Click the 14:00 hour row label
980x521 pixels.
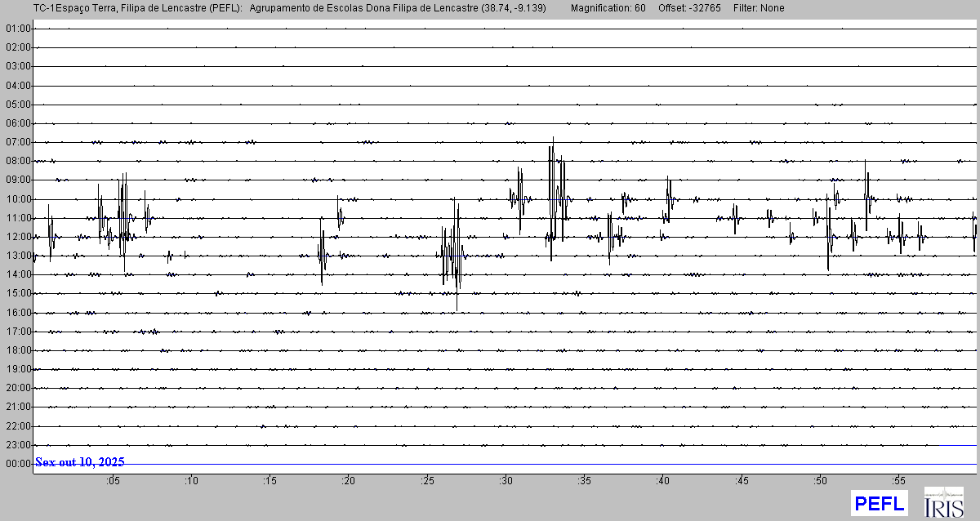point(18,274)
